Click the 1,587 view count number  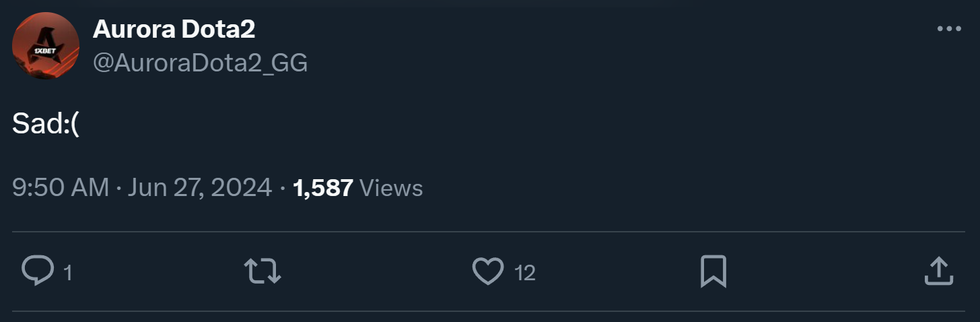point(323,187)
